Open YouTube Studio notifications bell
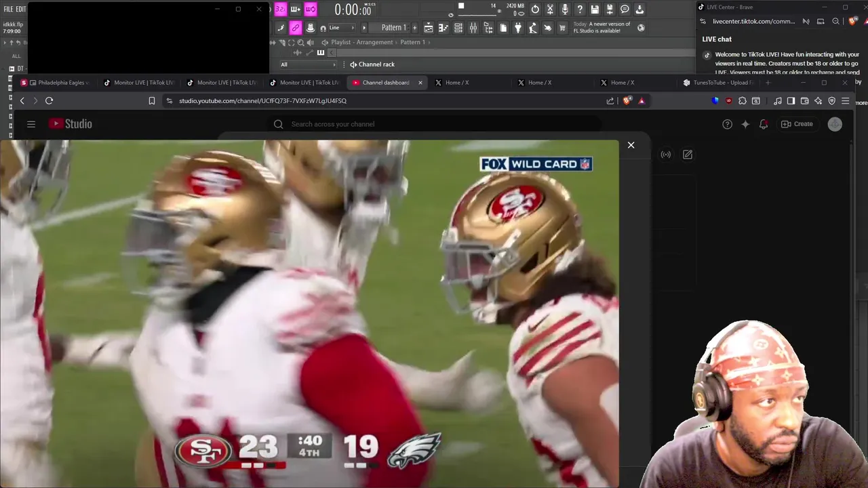This screenshot has height=488, width=868. tap(764, 124)
